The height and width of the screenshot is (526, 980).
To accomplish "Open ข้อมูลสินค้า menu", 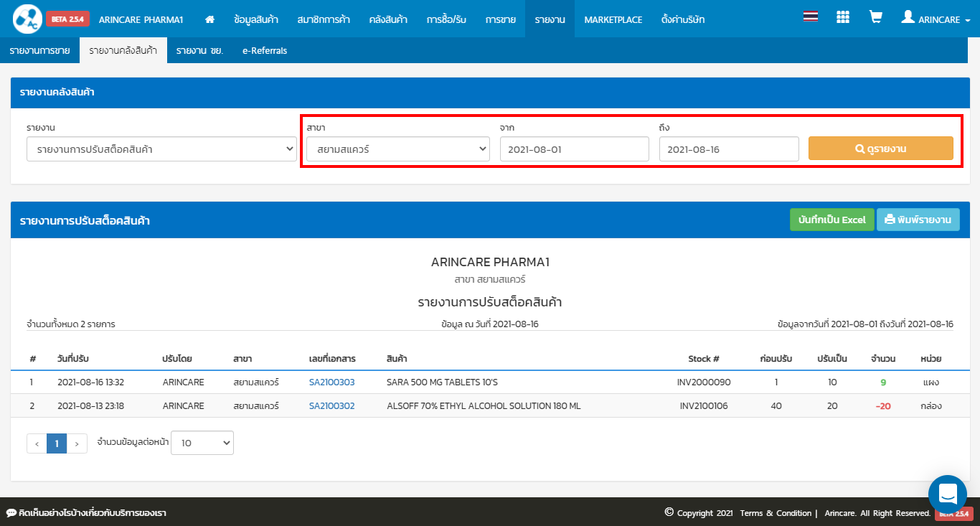I will point(256,19).
